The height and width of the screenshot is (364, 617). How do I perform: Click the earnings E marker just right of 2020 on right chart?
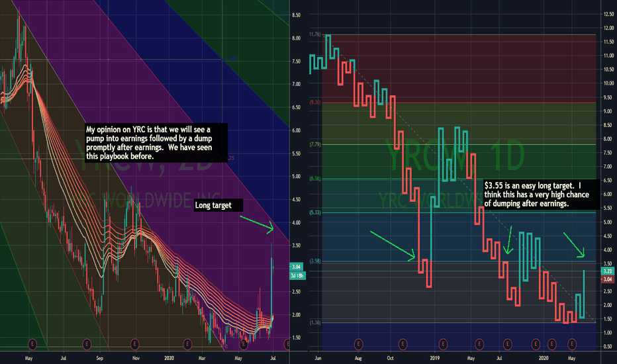tap(551, 344)
